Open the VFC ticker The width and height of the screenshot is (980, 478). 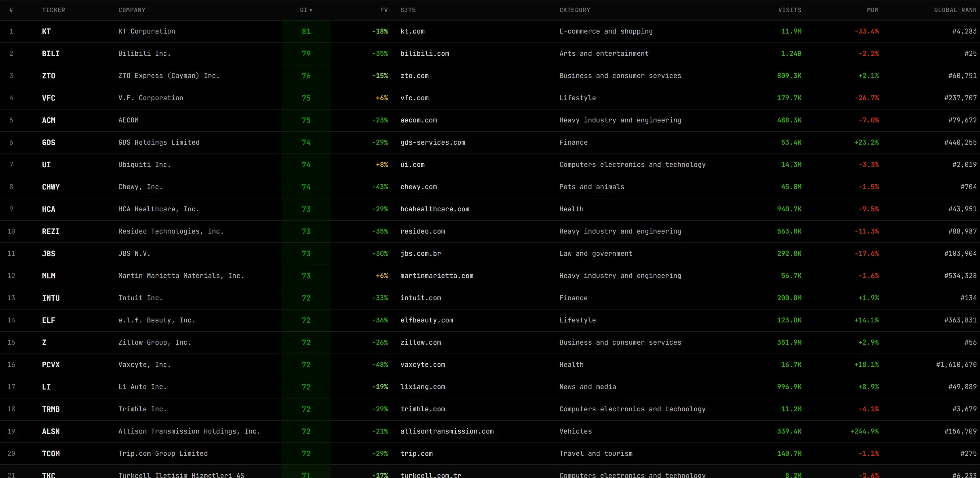click(x=48, y=98)
